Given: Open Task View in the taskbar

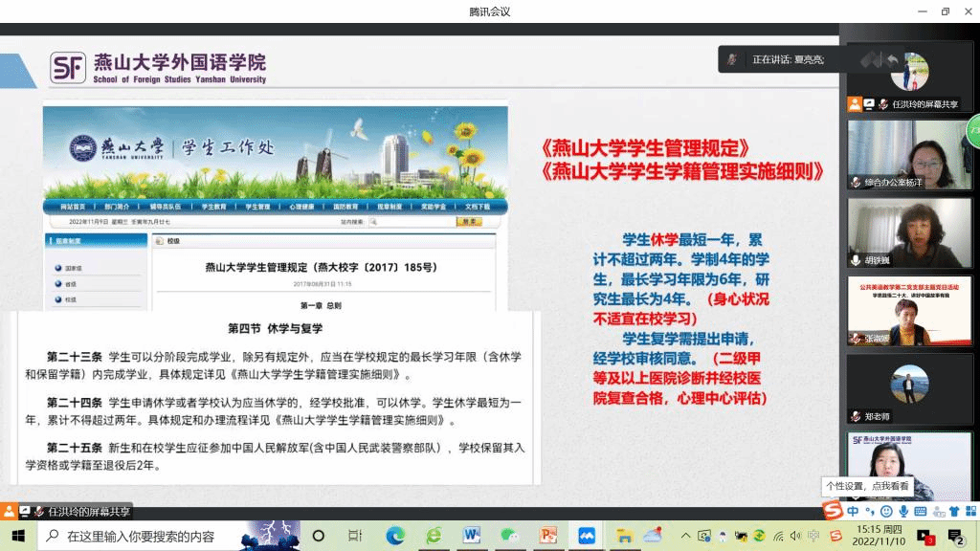Looking at the screenshot, I should [x=355, y=536].
